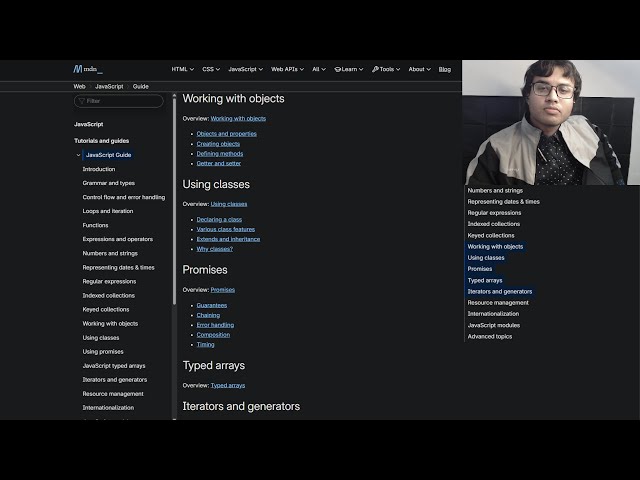Image resolution: width=640 pixels, height=480 pixels.
Task: Open the Using classes overview link
Action: coord(229,204)
